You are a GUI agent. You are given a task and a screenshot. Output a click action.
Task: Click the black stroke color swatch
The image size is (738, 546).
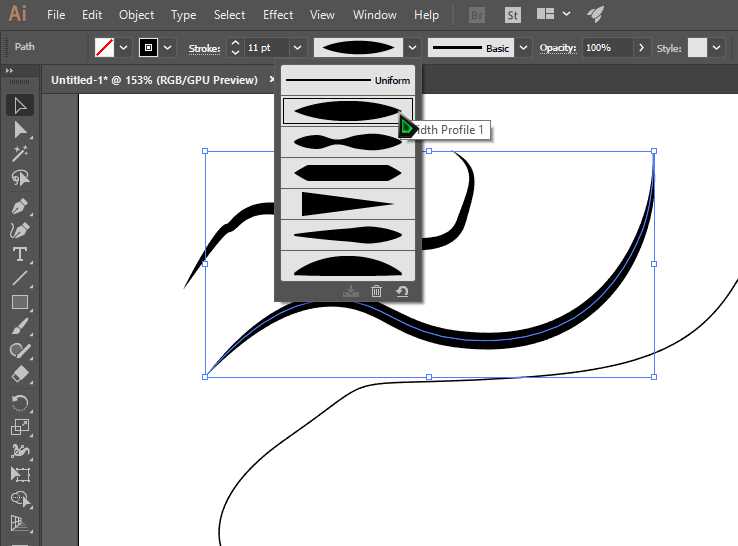(x=148, y=48)
